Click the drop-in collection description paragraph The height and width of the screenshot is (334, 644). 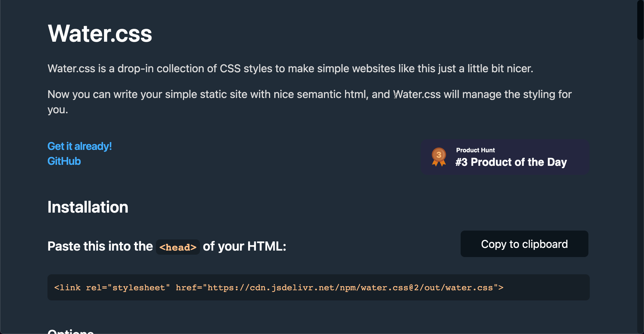(290, 68)
